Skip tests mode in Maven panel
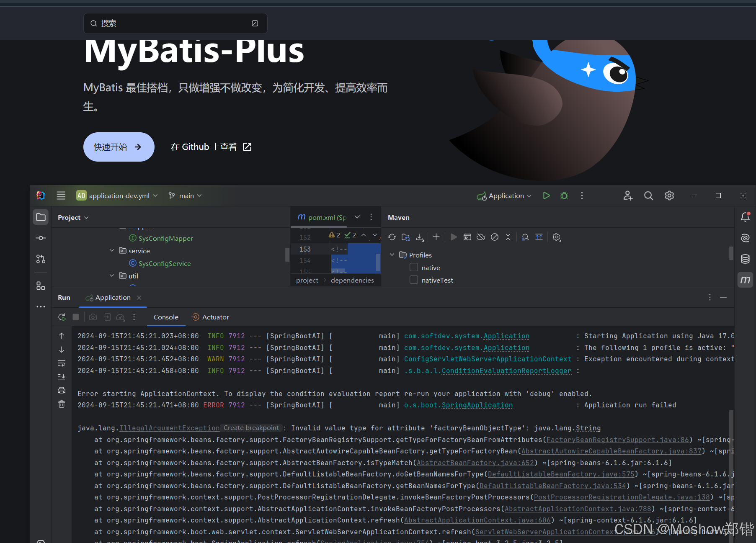Screen dimensions: 756x543 495,237
